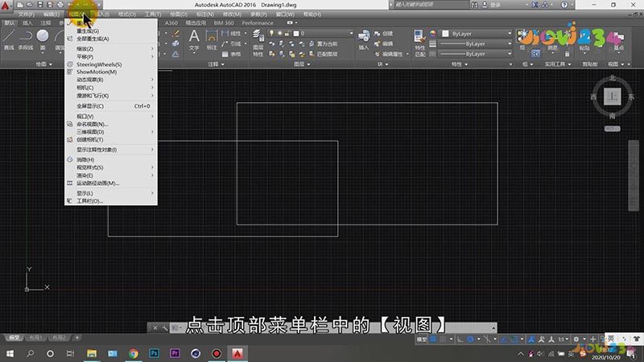
Task: Switch to the A360 ribbon tab
Action: (x=171, y=23)
